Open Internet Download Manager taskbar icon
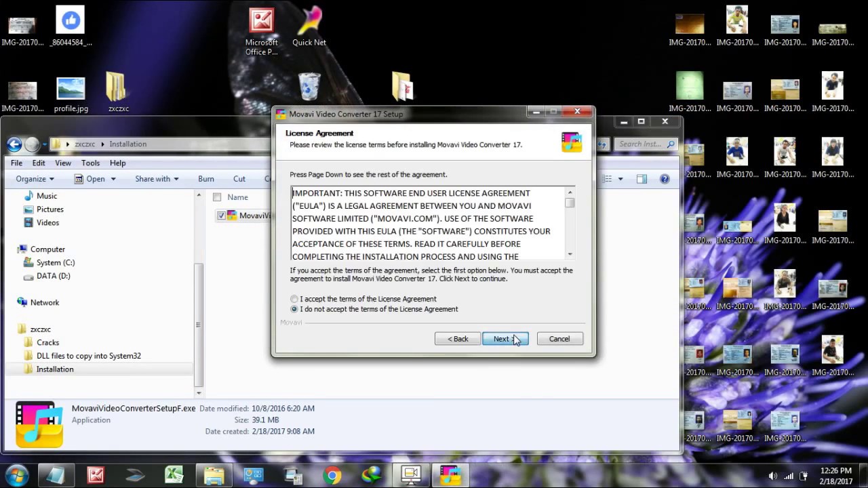Screen dimensions: 868x488 click(372, 475)
